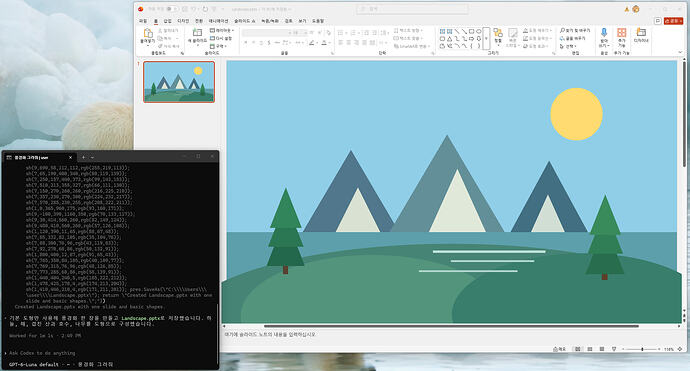Start slideshow from status bar icon

(614, 349)
